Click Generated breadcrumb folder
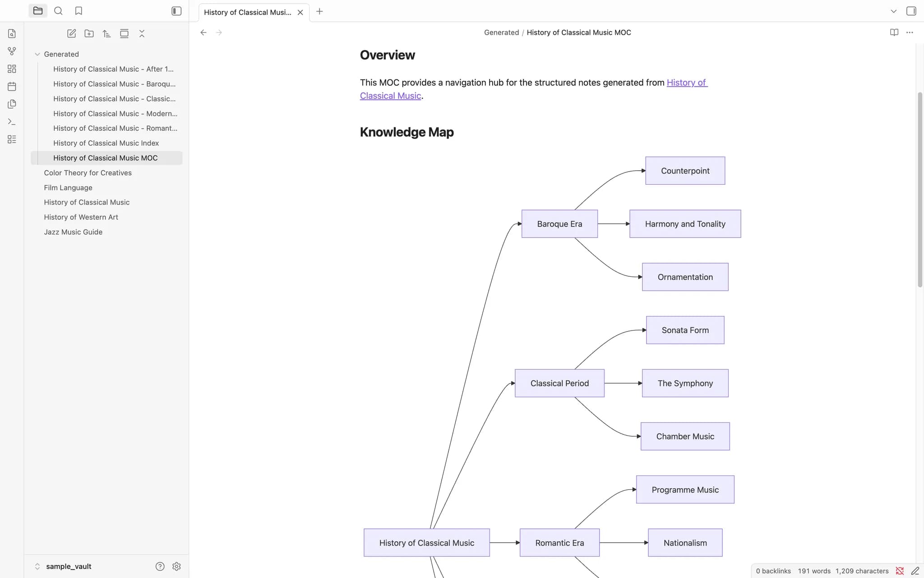This screenshot has width=924, height=578. click(501, 33)
